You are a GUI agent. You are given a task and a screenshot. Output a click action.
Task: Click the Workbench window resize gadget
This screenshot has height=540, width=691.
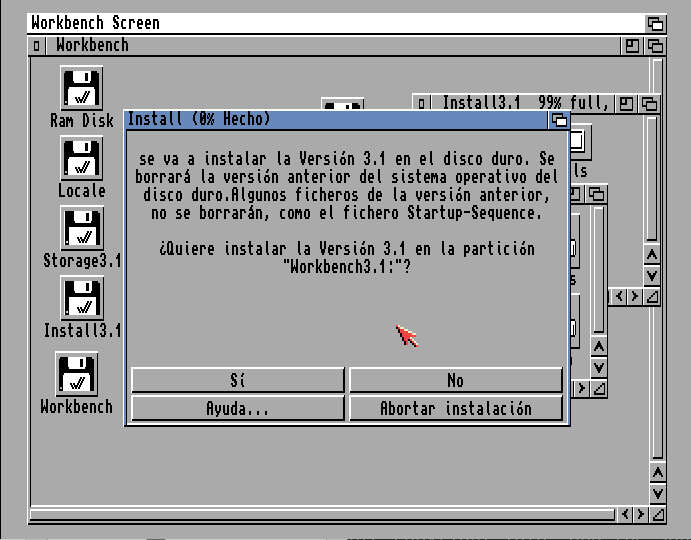tap(657, 514)
